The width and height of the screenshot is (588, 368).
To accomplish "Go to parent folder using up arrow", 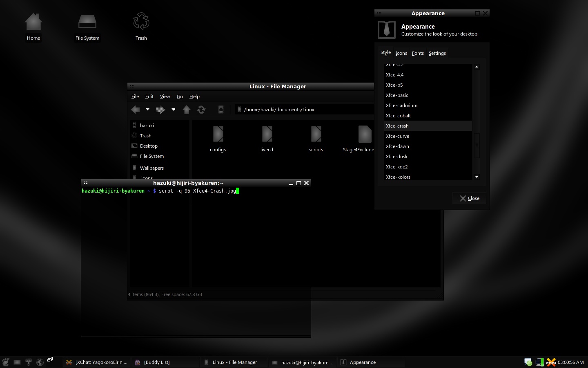I will pyautogui.click(x=187, y=110).
